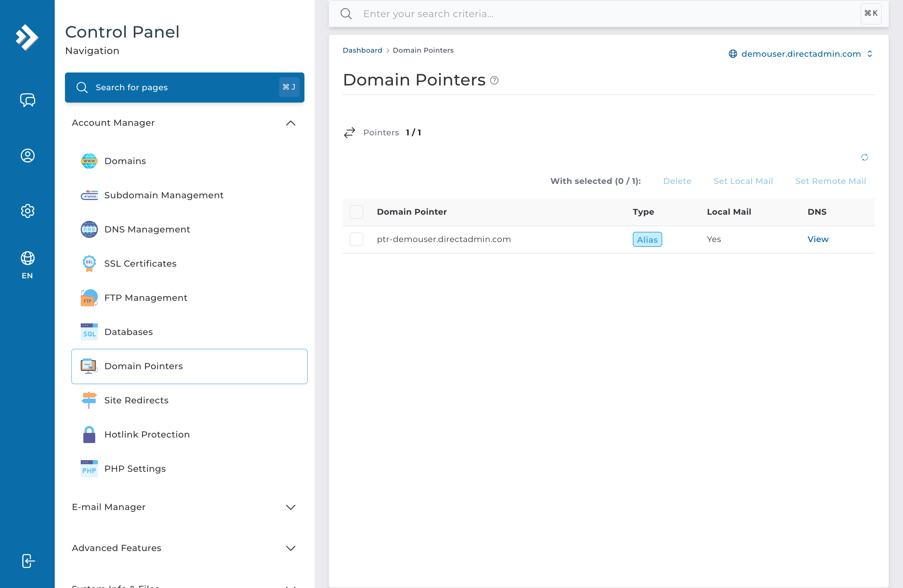This screenshot has height=588, width=903.
Task: Click the Domain Pointers breadcrumb text
Action: (x=423, y=50)
